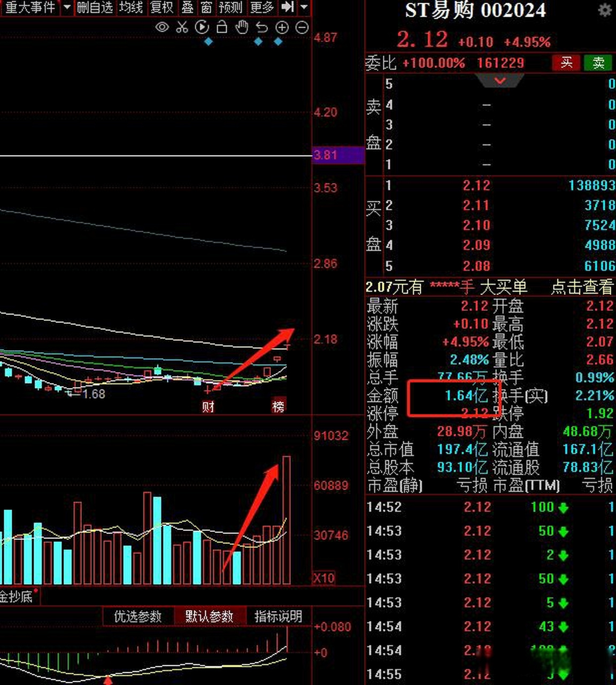Click the 点击查看 link
Viewport: 616px width, 685px height.
582,287
